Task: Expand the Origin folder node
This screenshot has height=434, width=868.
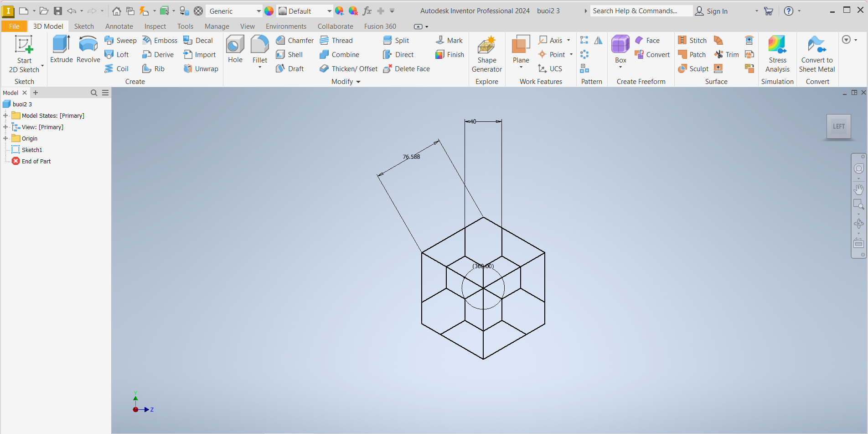Action: 5,138
